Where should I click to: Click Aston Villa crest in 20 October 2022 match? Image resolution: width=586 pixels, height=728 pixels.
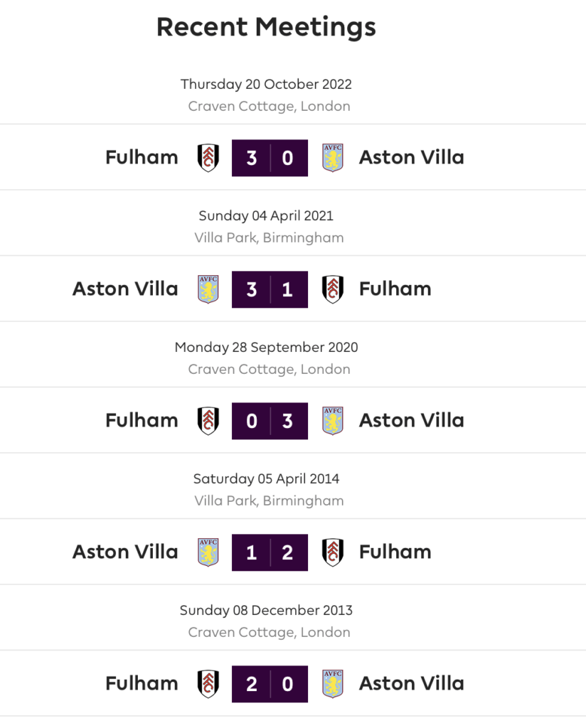point(332,158)
